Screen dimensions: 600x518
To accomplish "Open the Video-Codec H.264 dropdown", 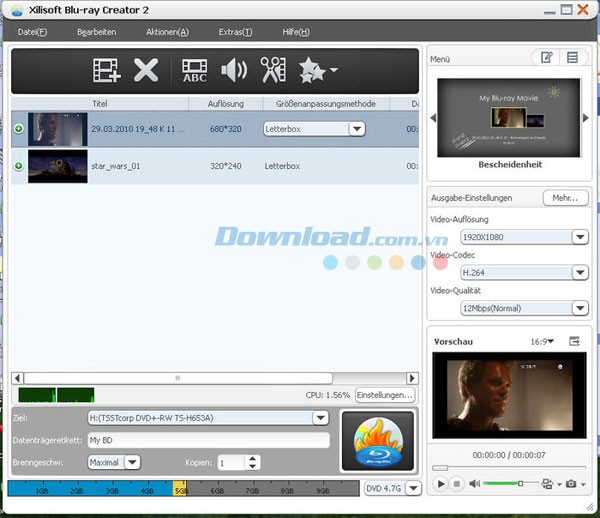I will (580, 273).
